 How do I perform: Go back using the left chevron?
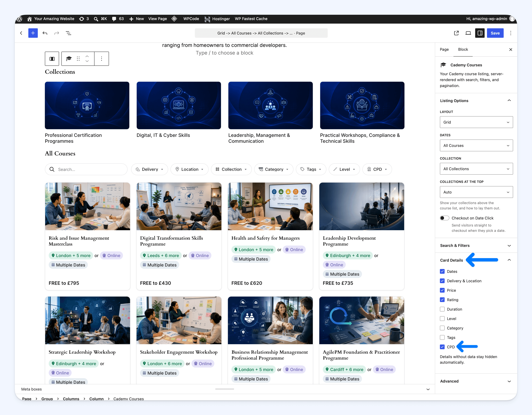coord(21,33)
